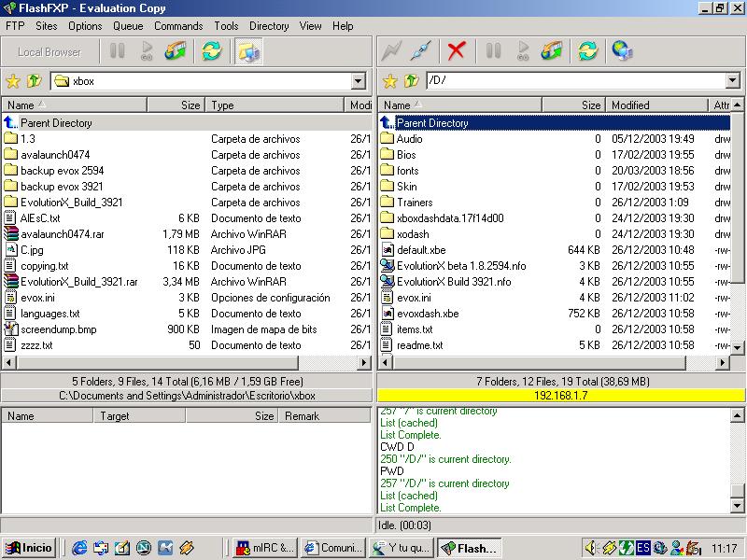
Task: Click the down arrow of the remote file list scrollbar
Action: (737, 347)
